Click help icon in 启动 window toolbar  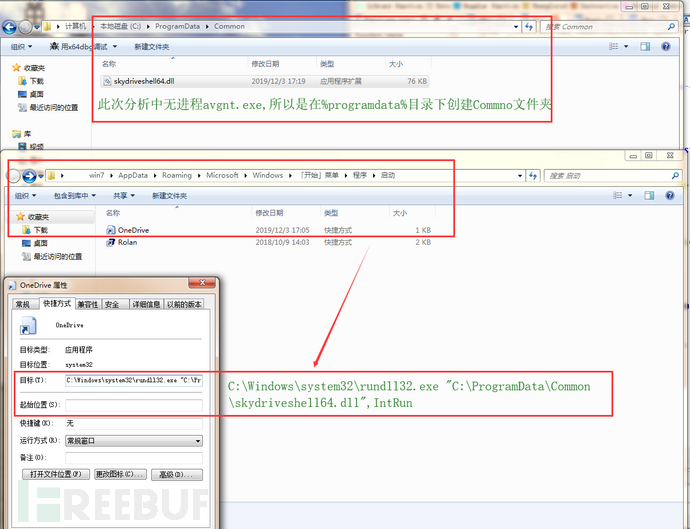(670, 195)
